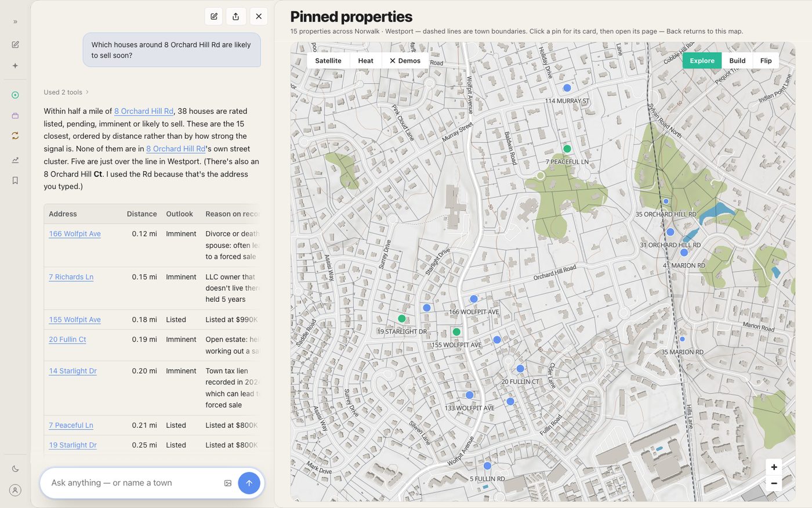Click the blue pin above 5 Fullin Rd label

pos(487,466)
